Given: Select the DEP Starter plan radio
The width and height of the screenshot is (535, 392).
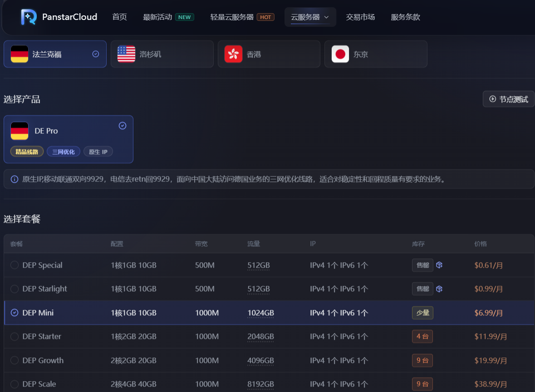Looking at the screenshot, I should pos(15,336).
